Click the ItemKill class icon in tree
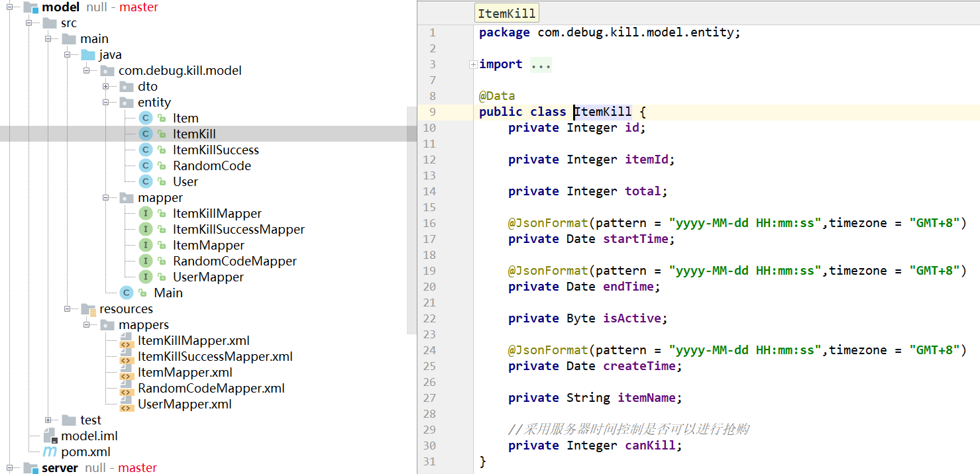980x474 pixels. coord(146,134)
